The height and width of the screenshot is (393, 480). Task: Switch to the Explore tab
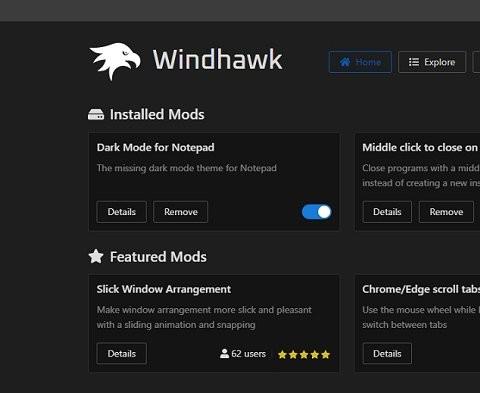432,62
